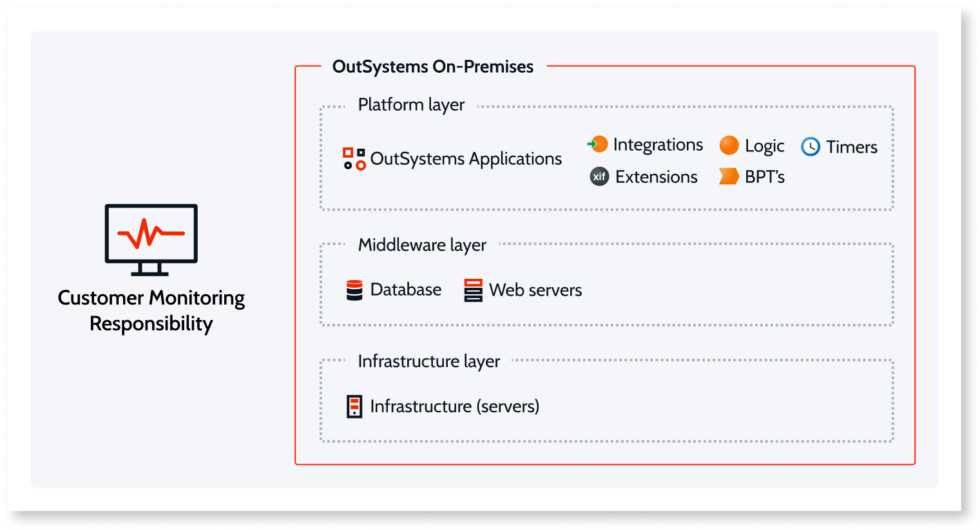Viewport: 980px width, 530px height.
Task: Click the Timers clock icon
Action: click(x=811, y=147)
